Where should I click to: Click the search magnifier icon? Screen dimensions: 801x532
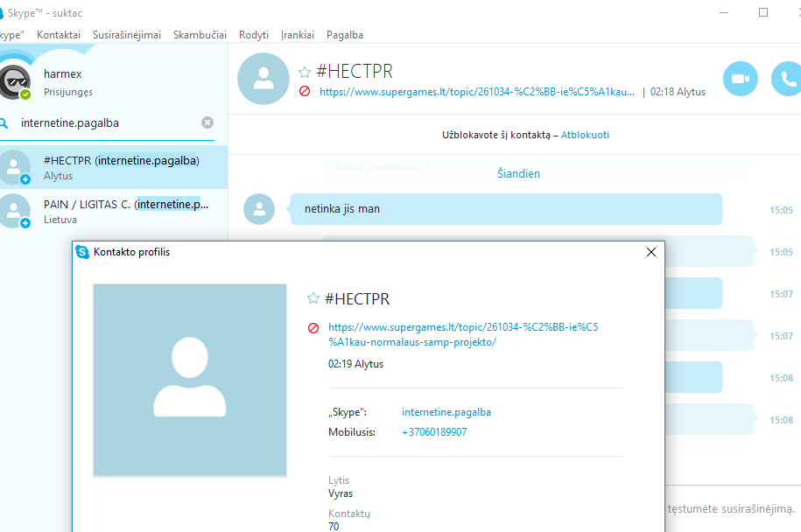click(x=4, y=123)
